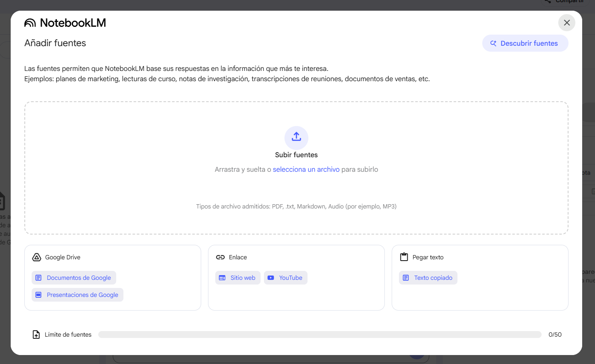Click the 0/50 source counter
The height and width of the screenshot is (364, 595).
pos(555,335)
